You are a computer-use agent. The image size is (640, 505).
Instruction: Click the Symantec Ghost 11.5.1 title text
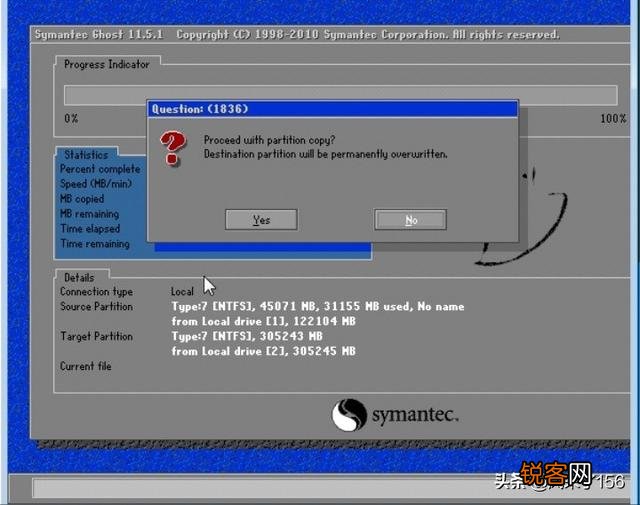point(99,34)
